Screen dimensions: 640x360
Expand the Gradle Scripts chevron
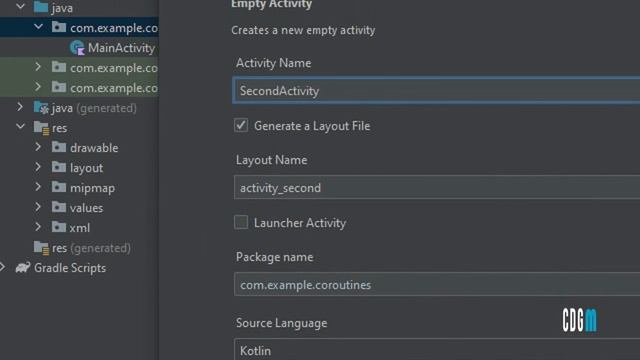(x=2, y=267)
